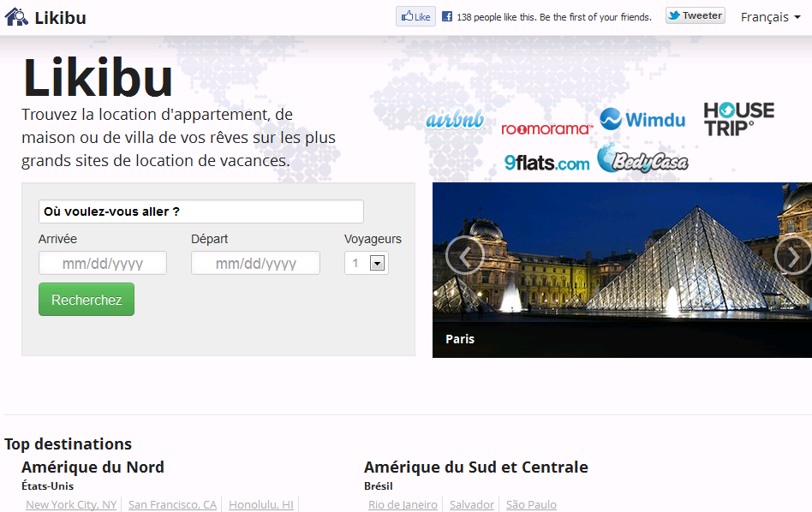Show previous slide with left arrow

pos(464,255)
